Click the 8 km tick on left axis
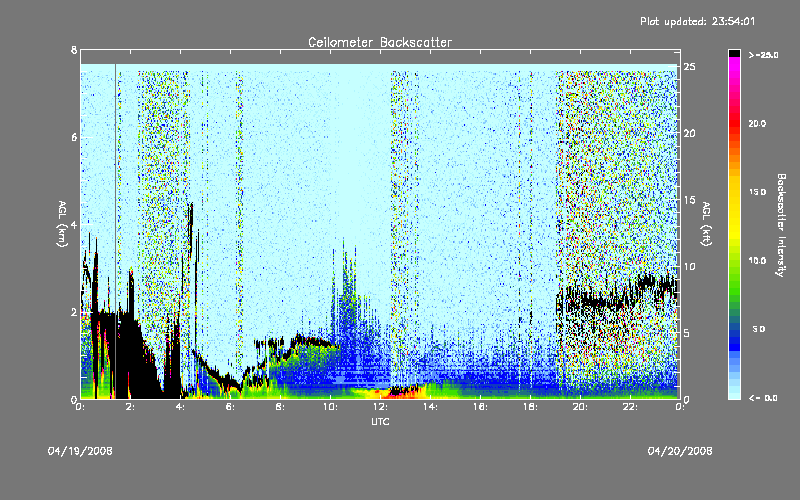The width and height of the screenshot is (800, 500). click(x=74, y=50)
